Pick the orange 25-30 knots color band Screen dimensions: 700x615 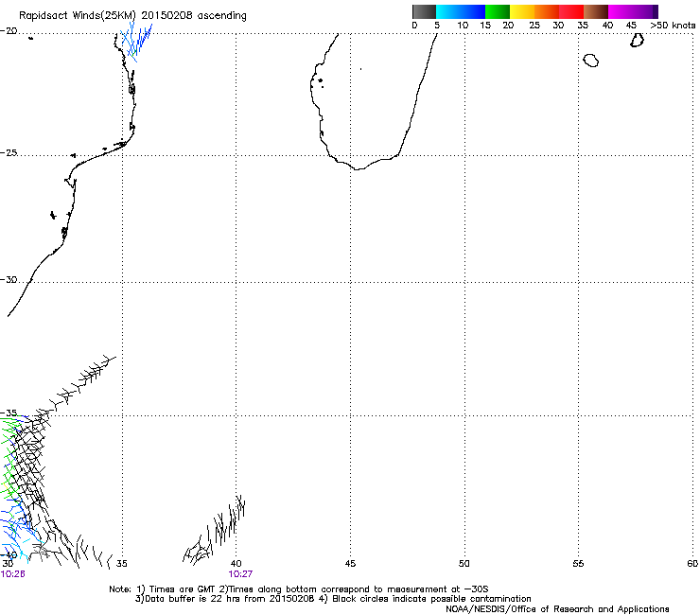click(x=546, y=11)
